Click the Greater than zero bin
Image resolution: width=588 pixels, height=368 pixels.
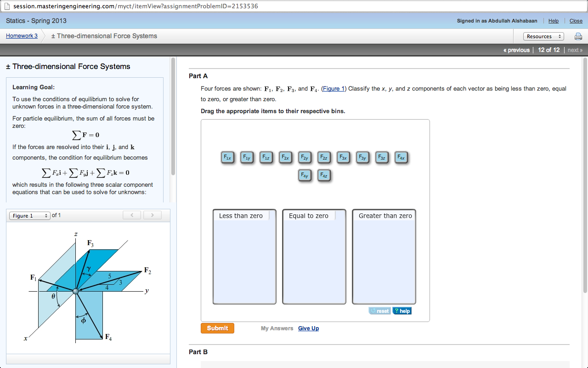pos(384,257)
